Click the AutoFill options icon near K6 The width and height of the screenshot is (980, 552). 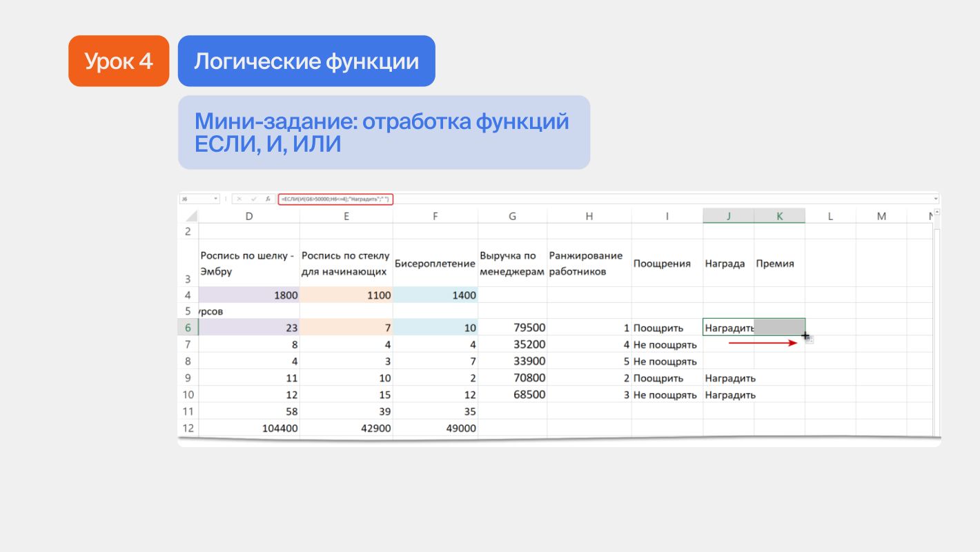pos(810,339)
